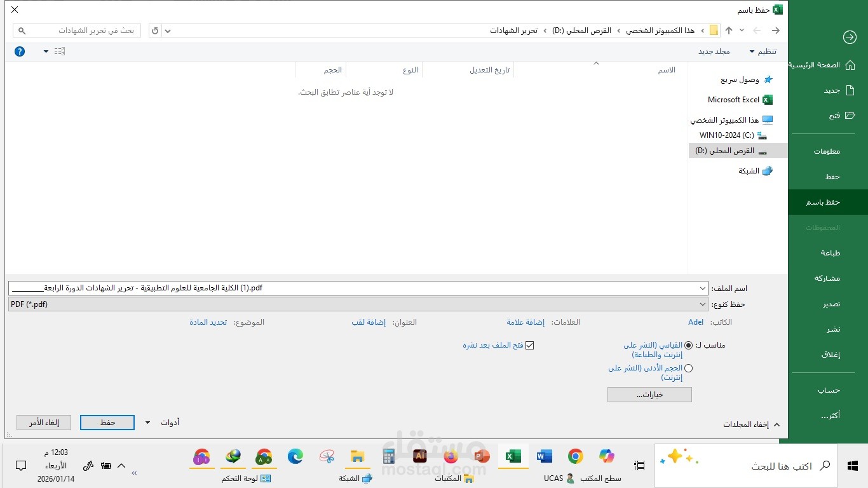Click the حفظ save button
Screen dimensions: 868x488
[107, 423]
